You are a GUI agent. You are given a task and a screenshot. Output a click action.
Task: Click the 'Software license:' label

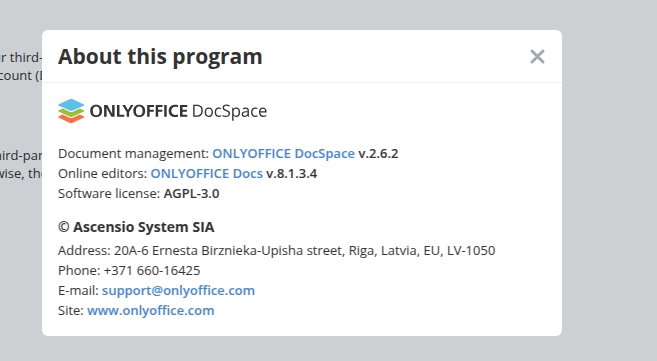coord(109,194)
